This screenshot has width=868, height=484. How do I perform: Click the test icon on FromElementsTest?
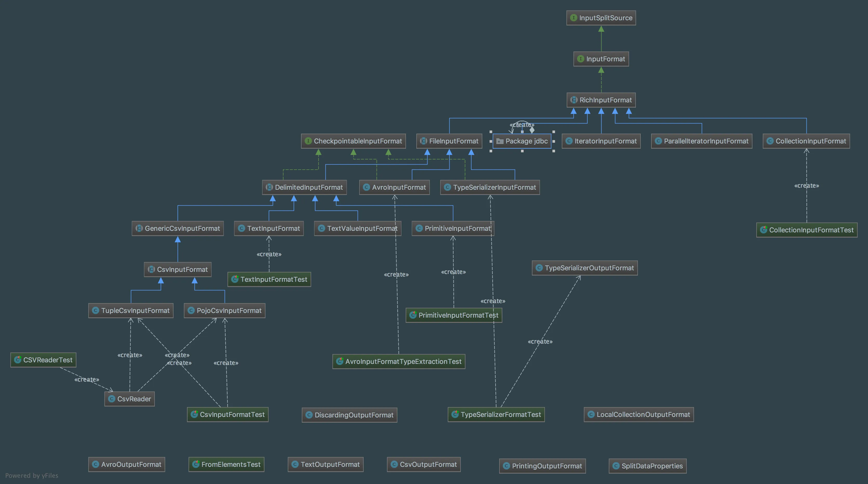click(196, 464)
